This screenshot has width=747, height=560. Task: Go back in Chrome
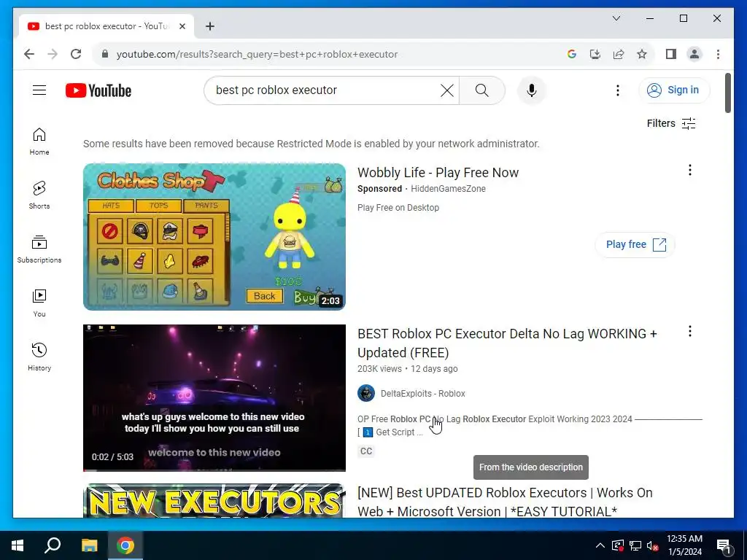point(29,54)
